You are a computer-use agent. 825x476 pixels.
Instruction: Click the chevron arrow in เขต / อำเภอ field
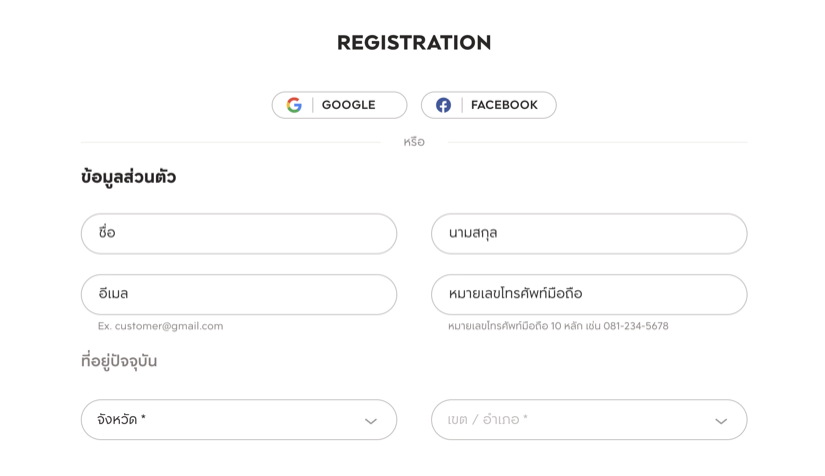[x=721, y=421]
